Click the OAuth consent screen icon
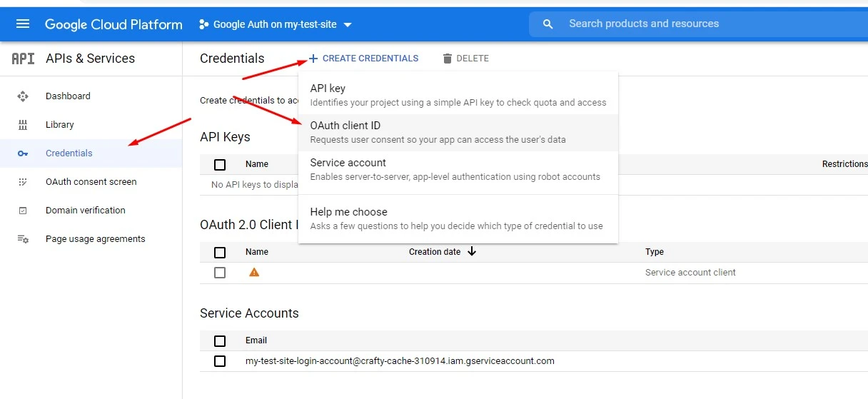This screenshot has width=868, height=399. click(23, 182)
